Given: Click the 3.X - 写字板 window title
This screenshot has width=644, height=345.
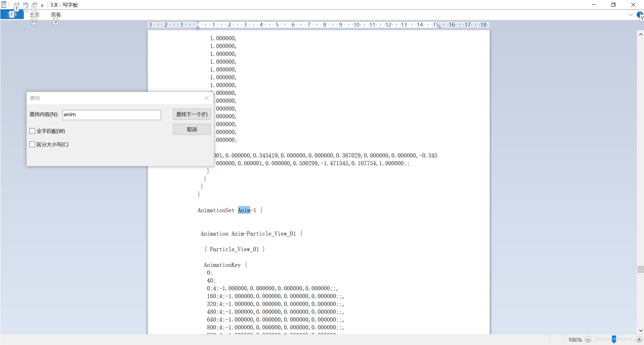Looking at the screenshot, I should tap(64, 5).
